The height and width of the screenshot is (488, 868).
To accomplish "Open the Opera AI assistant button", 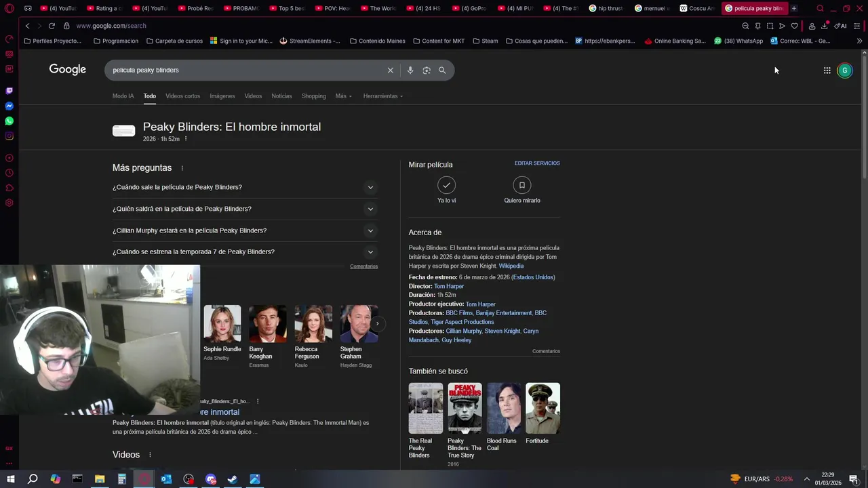I will (x=841, y=26).
